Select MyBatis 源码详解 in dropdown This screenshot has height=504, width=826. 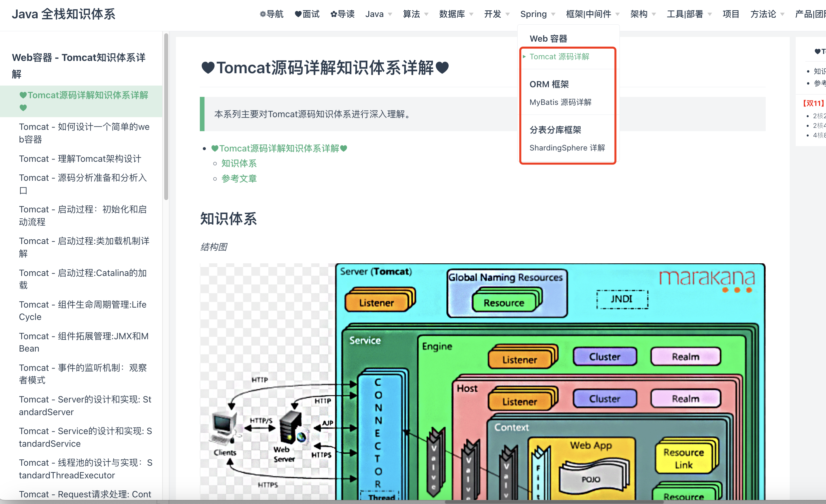[x=560, y=102]
